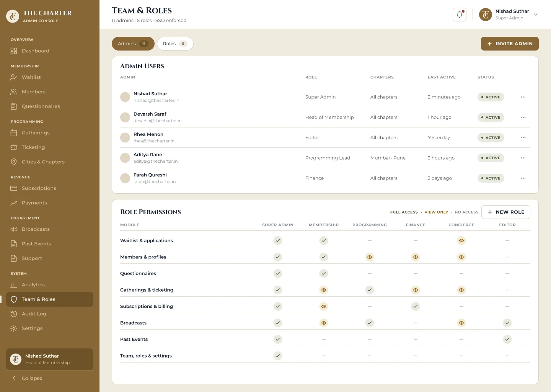Click the New Role button

coord(505,212)
